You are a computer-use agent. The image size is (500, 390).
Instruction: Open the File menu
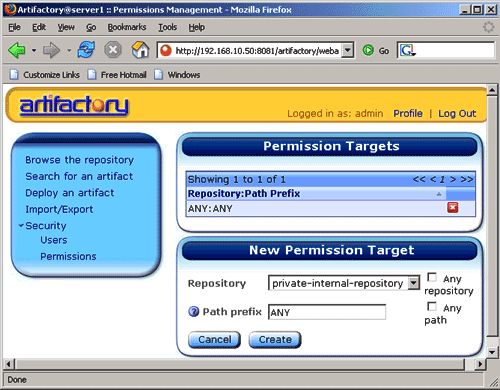pos(14,27)
